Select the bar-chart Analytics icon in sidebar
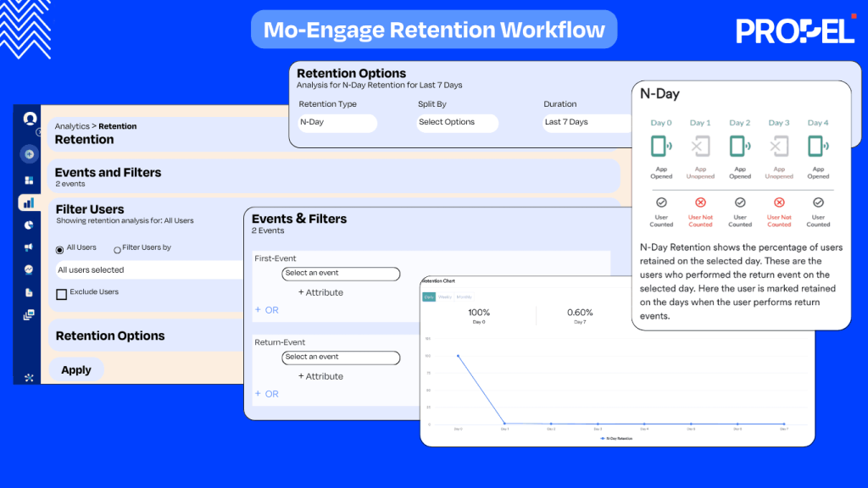This screenshot has height=488, width=868. click(29, 203)
